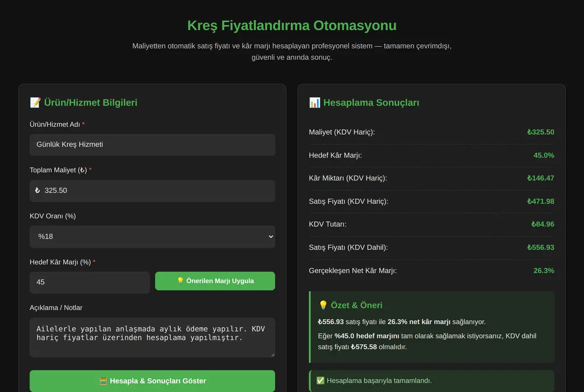Click the Ürün/Hizmet Adı input field

pos(152,144)
